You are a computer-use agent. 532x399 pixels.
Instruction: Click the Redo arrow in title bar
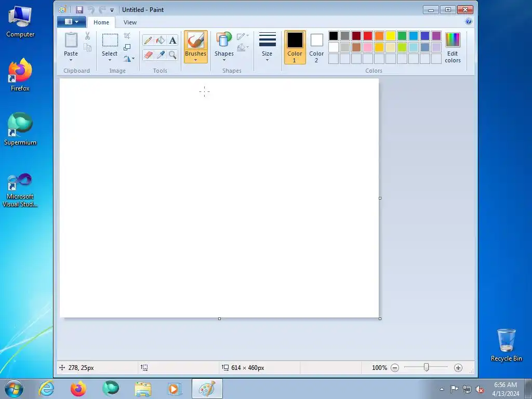pyautogui.click(x=102, y=10)
